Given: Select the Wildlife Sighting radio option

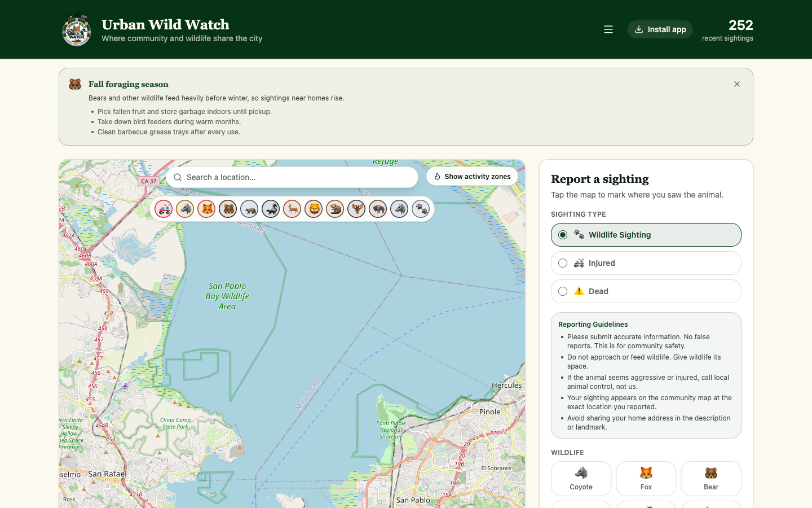Looking at the screenshot, I should pyautogui.click(x=646, y=235).
